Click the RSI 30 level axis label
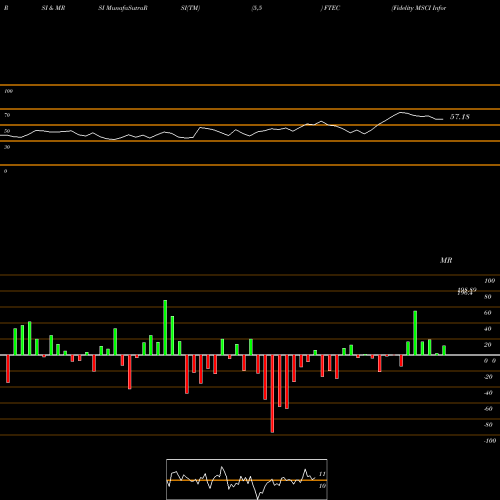Viewport: 500px width, 500px height. [x=7, y=147]
